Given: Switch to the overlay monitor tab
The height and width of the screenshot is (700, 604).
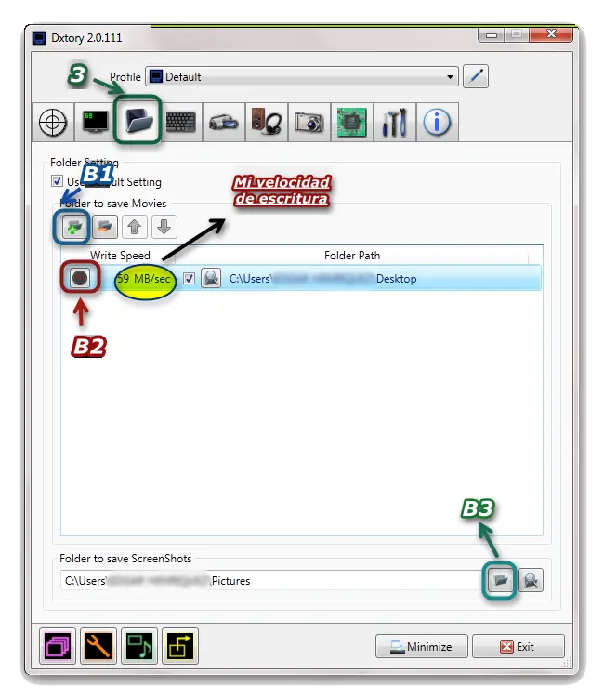Looking at the screenshot, I should coord(96,122).
